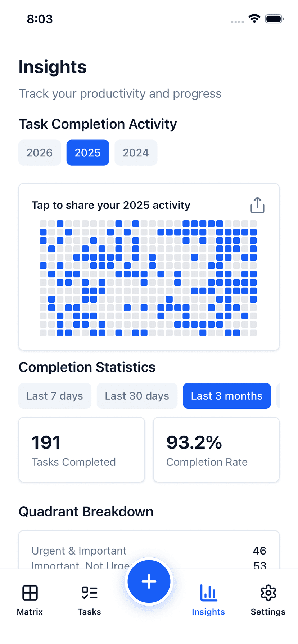Select the Last 30 days filter
298x644 pixels.
(137, 396)
